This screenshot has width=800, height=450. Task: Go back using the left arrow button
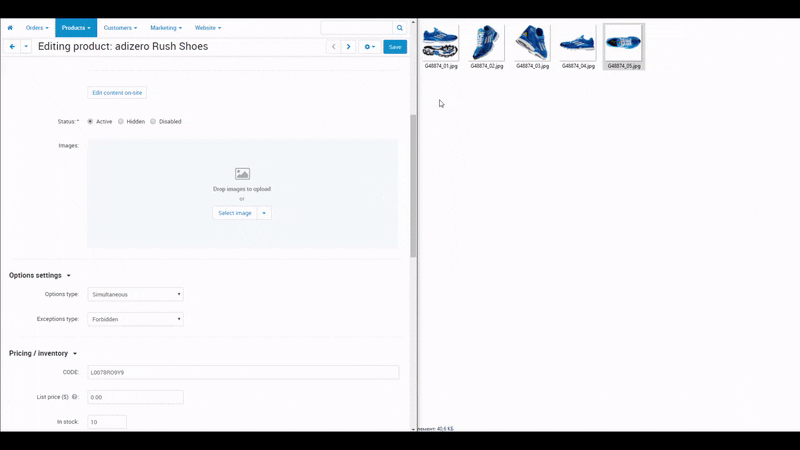12,47
